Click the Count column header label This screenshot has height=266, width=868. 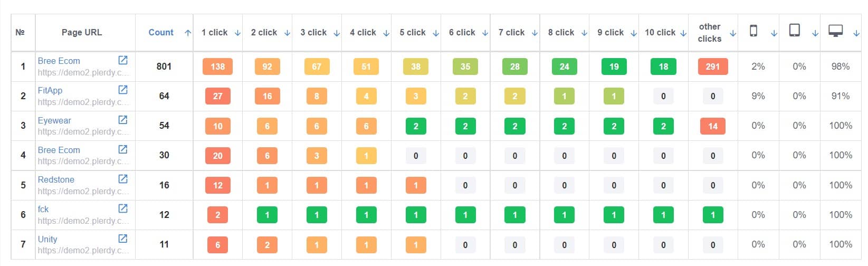click(x=161, y=32)
